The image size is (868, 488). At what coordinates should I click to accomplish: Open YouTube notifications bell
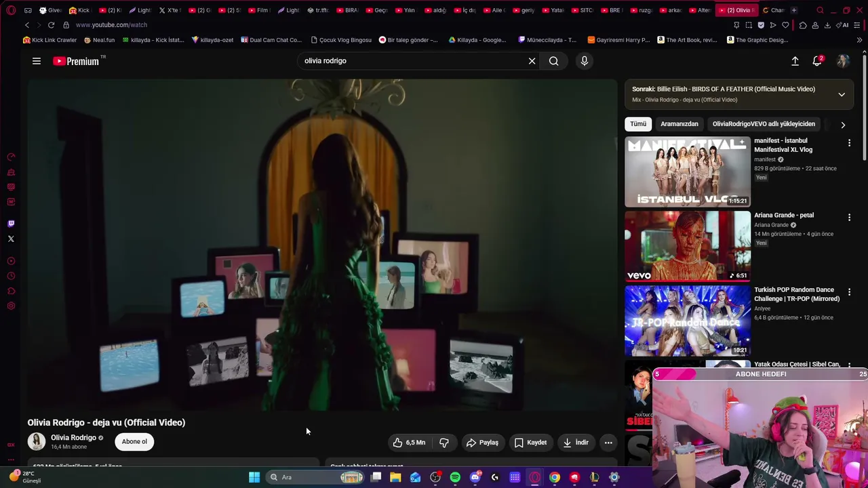pyautogui.click(x=817, y=61)
